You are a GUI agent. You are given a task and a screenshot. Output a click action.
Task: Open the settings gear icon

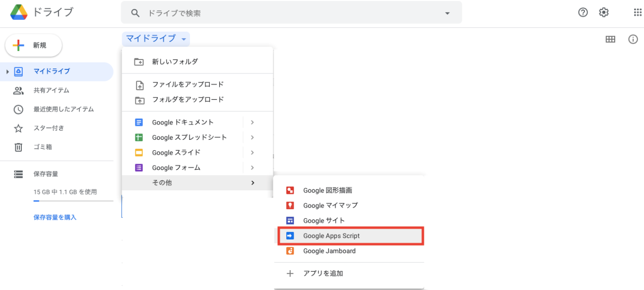[604, 13]
